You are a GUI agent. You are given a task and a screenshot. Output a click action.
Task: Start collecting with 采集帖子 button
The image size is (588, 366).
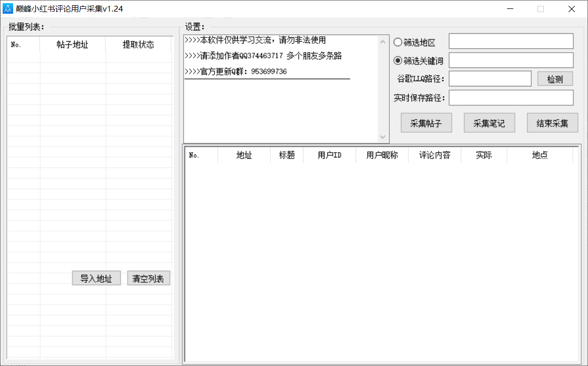426,123
